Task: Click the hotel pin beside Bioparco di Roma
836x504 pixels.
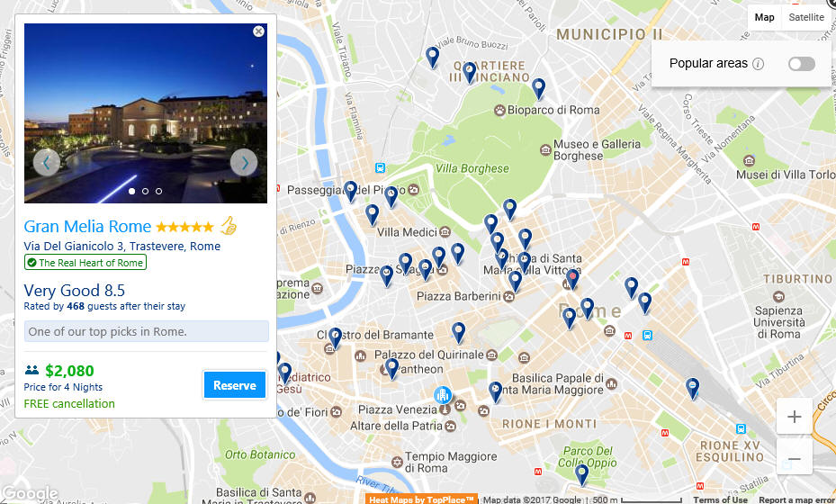Action: (x=538, y=88)
